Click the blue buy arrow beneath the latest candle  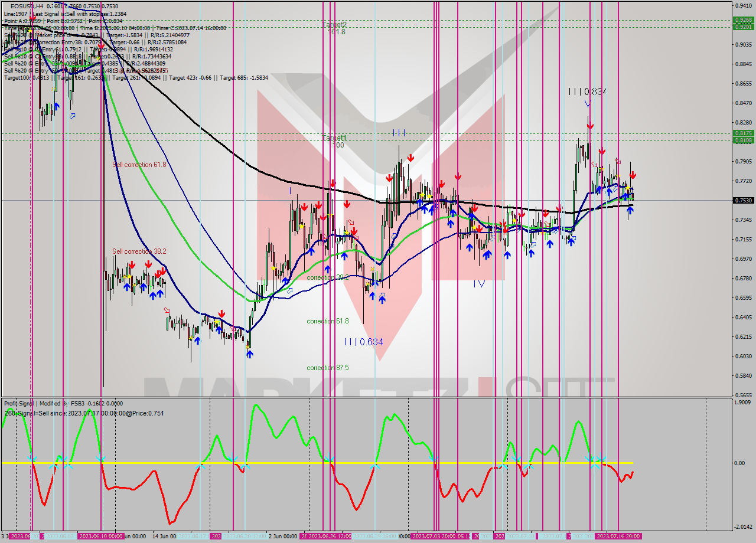click(630, 210)
